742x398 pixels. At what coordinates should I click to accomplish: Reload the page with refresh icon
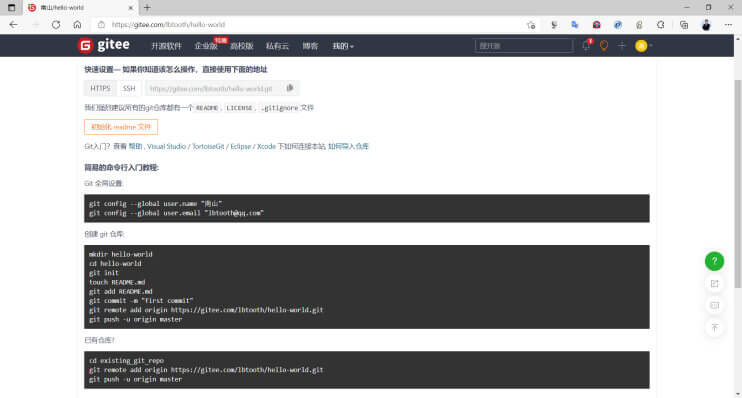coord(56,25)
